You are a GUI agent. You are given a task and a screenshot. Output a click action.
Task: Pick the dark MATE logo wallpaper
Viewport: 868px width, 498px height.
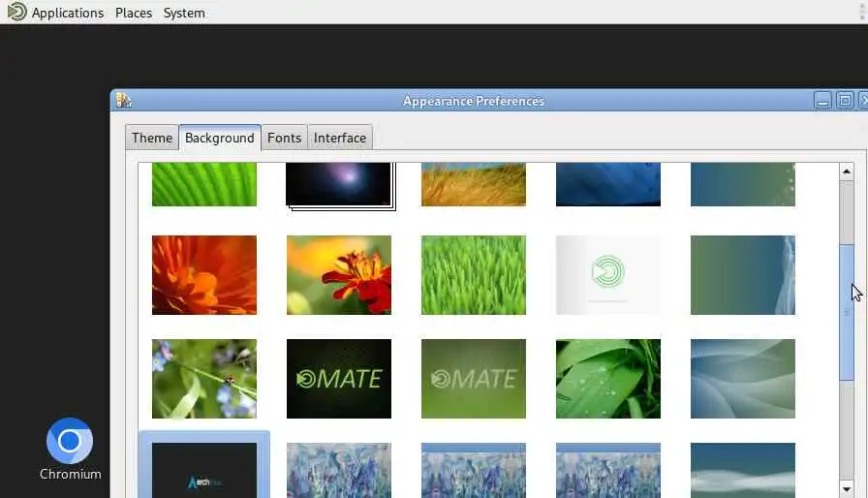[x=339, y=379]
